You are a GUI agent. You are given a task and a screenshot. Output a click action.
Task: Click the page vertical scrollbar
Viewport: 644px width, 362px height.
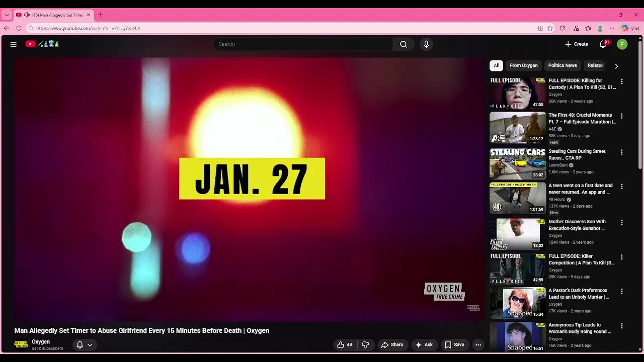640,106
